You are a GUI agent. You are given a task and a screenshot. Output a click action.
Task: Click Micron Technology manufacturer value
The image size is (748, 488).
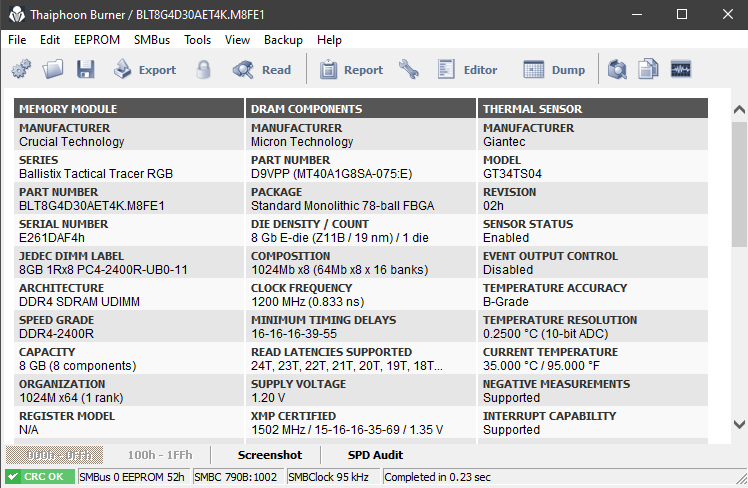302,142
